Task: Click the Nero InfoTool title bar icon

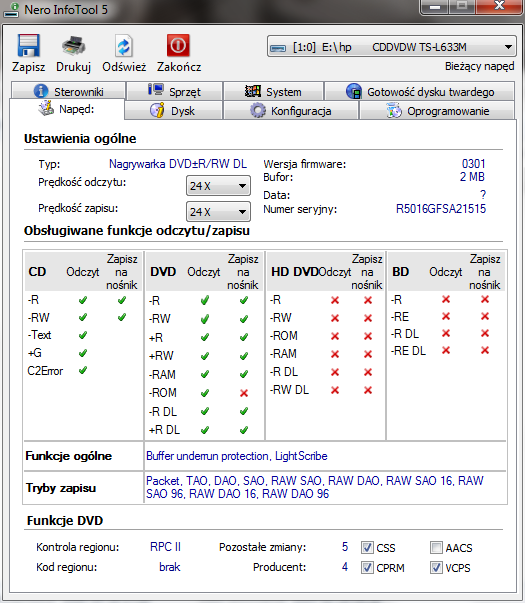Action: coord(11,10)
